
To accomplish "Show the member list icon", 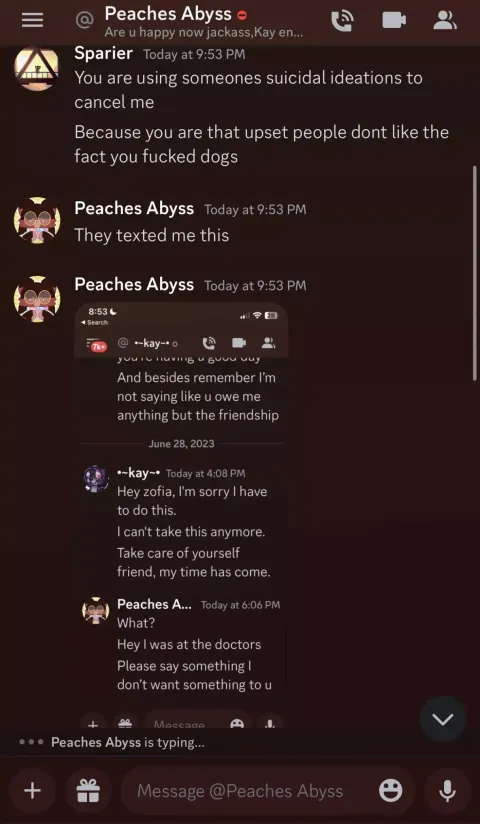I will pyautogui.click(x=445, y=20).
